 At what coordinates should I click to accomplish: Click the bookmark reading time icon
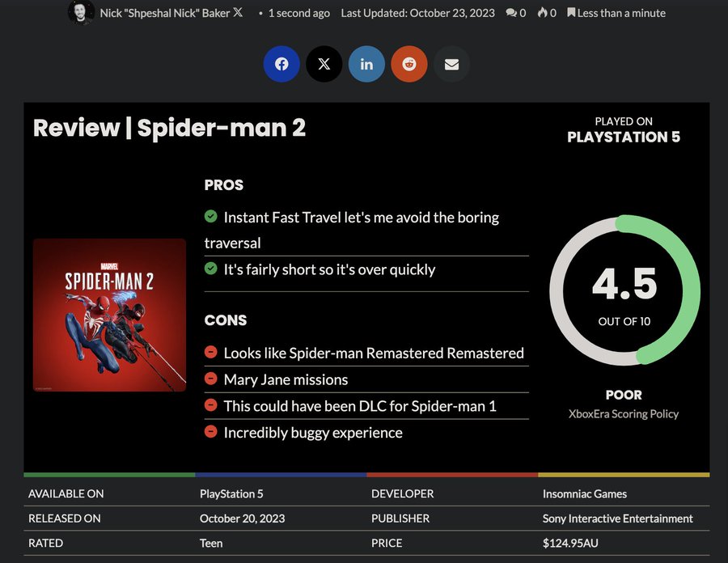click(x=571, y=12)
